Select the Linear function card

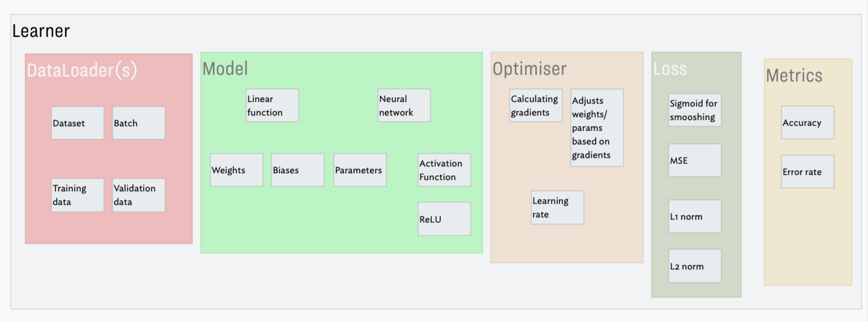pyautogui.click(x=272, y=105)
